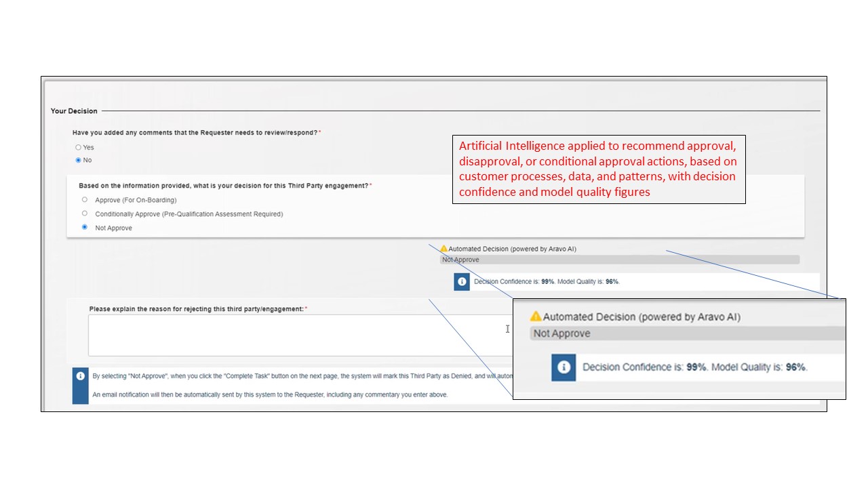Viewport: 868px width, 488px height.
Task: Click the "Please explain the reason for rejecting" label
Action: coord(198,309)
